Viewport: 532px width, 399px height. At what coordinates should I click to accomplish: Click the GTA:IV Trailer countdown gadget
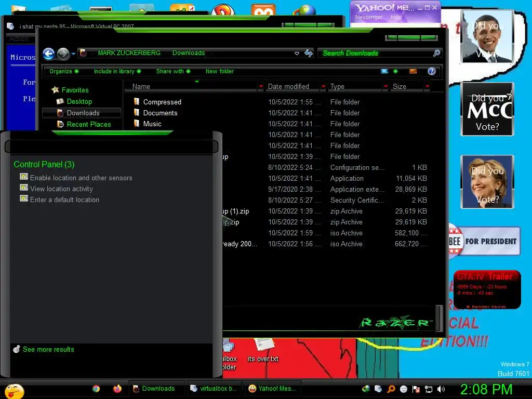tap(487, 289)
